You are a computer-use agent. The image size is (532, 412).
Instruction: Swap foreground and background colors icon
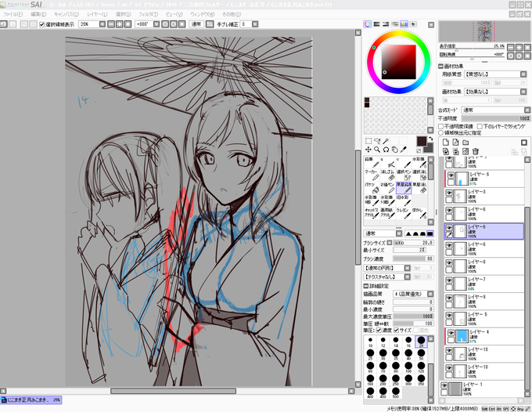click(431, 139)
